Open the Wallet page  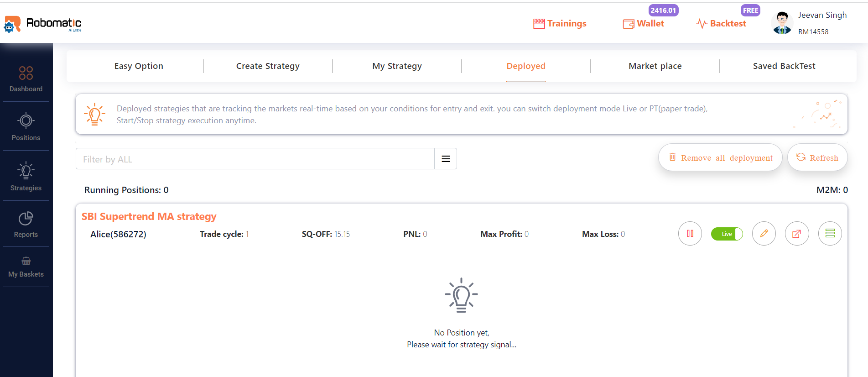point(644,23)
